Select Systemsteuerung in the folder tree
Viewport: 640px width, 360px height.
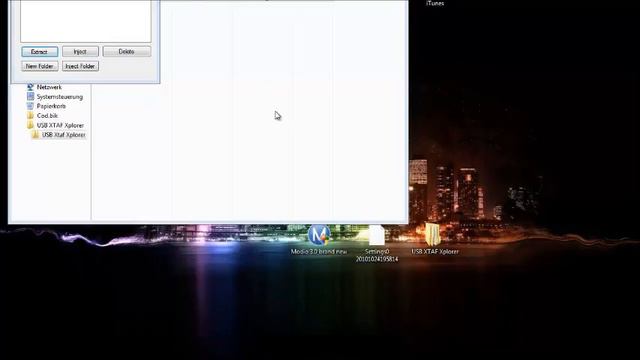[x=60, y=97]
